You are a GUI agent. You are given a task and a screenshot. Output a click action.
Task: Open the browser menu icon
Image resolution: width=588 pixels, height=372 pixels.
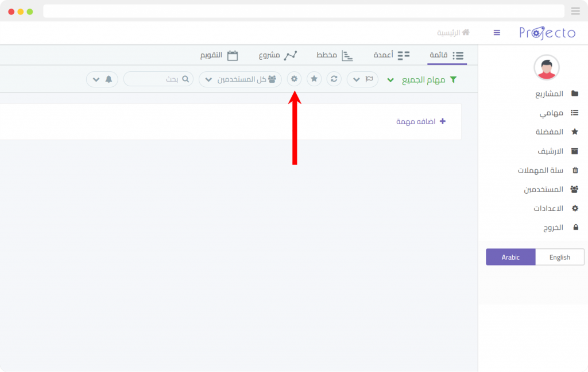575,11
